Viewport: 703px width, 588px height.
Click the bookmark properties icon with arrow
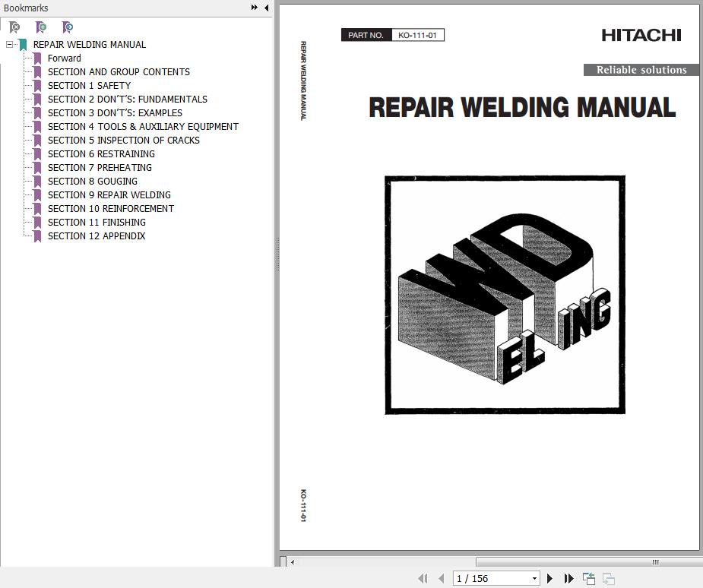pyautogui.click(x=68, y=27)
